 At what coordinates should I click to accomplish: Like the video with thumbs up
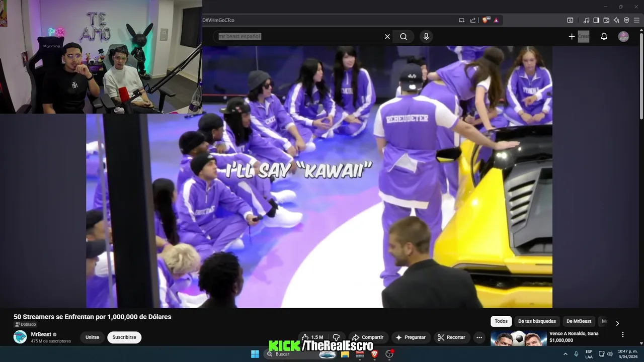312,337
